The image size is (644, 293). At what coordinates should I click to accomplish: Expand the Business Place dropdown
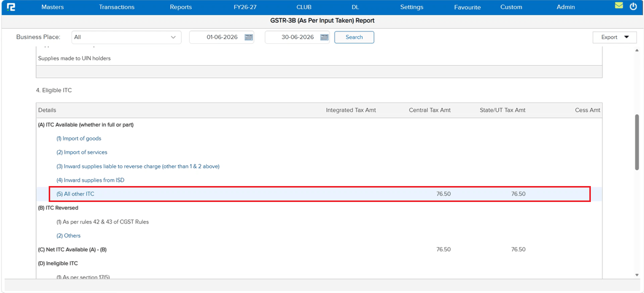tap(126, 37)
